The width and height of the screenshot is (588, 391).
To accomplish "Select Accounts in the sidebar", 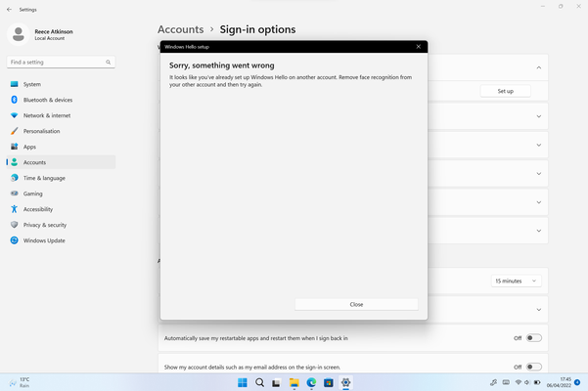I will [61, 162].
